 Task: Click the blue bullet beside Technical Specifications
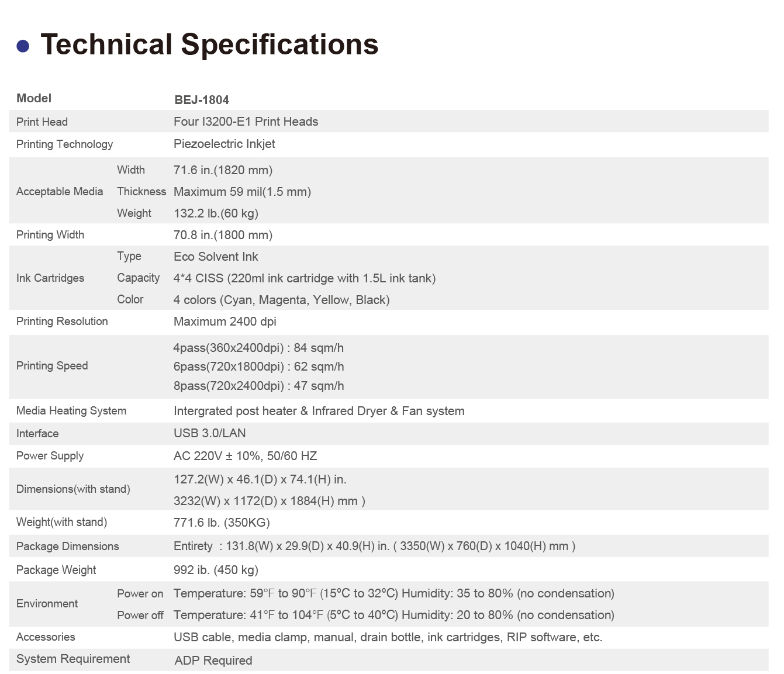click(x=23, y=46)
